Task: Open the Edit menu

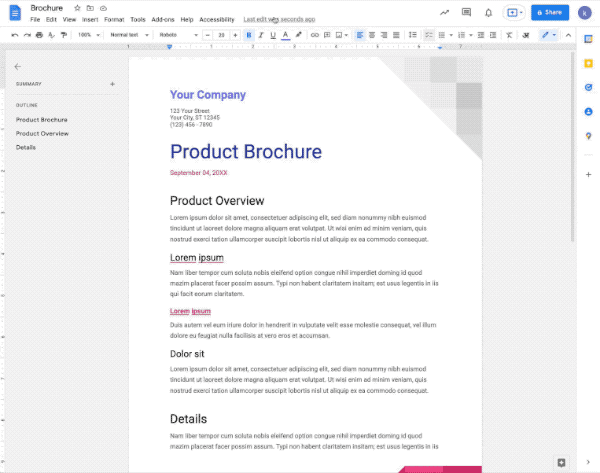Action: click(51, 20)
